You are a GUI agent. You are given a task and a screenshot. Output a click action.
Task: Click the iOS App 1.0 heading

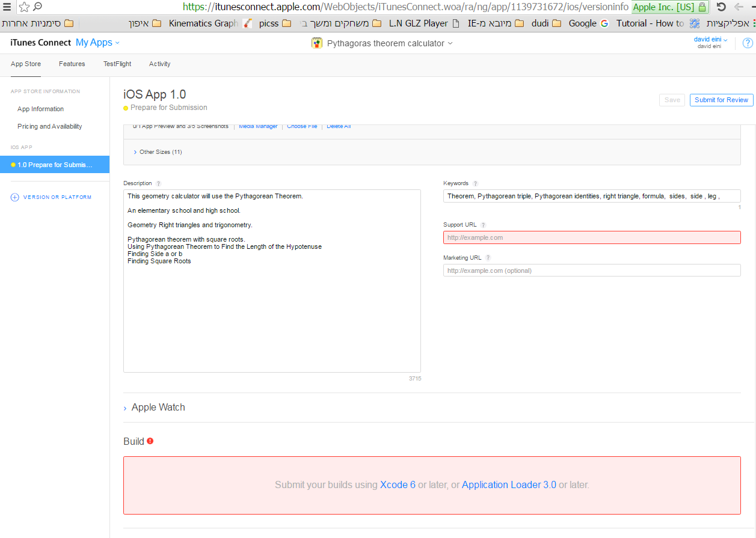[x=155, y=94]
